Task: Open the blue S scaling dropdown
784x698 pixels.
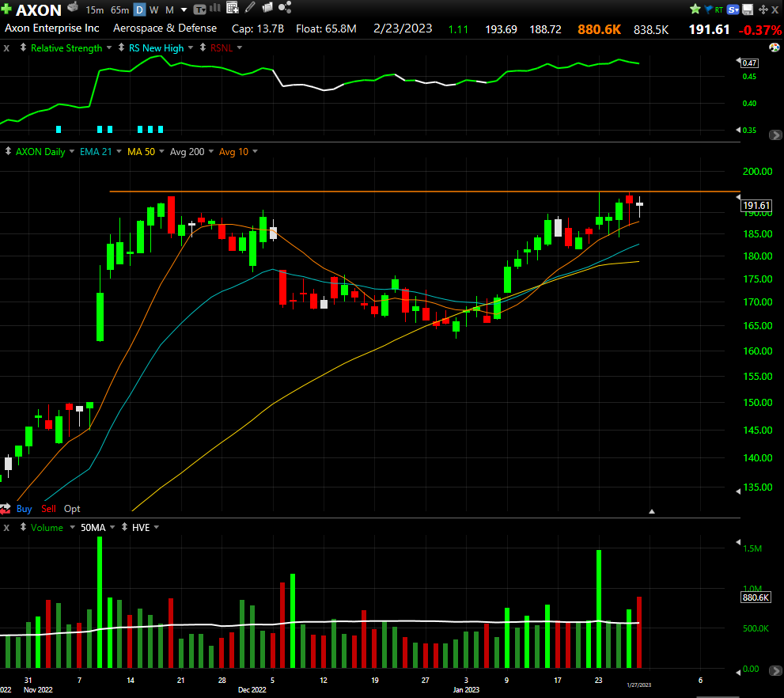Action: [x=733, y=9]
